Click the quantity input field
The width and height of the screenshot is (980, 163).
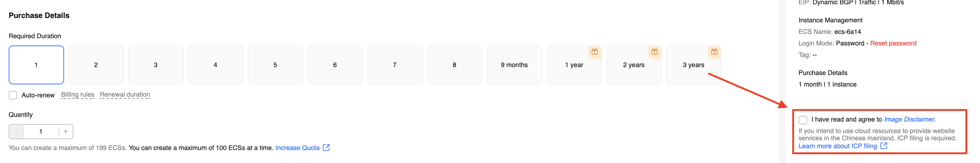[x=41, y=131]
